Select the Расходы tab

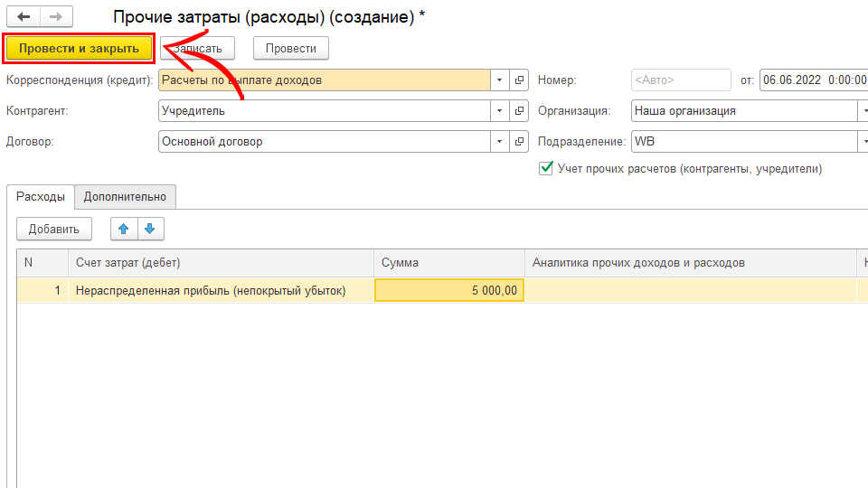pyautogui.click(x=41, y=196)
